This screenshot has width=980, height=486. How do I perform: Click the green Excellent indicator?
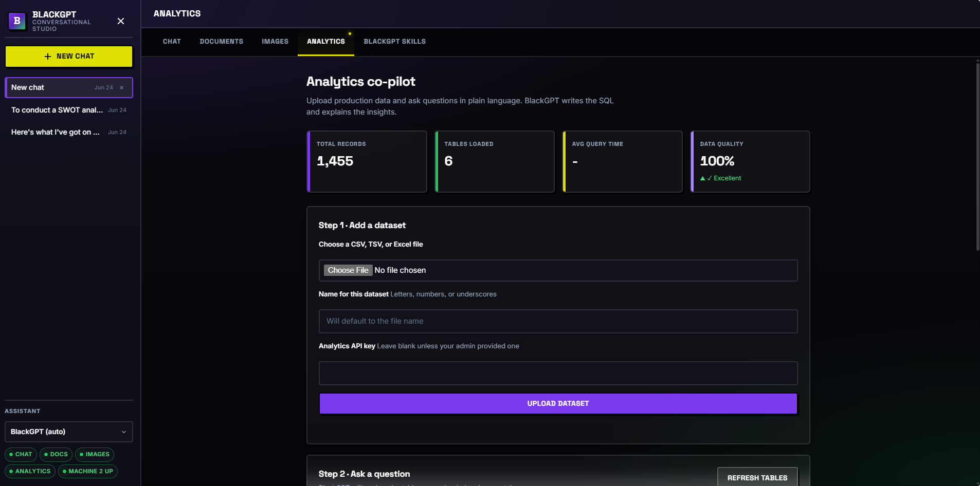(721, 178)
